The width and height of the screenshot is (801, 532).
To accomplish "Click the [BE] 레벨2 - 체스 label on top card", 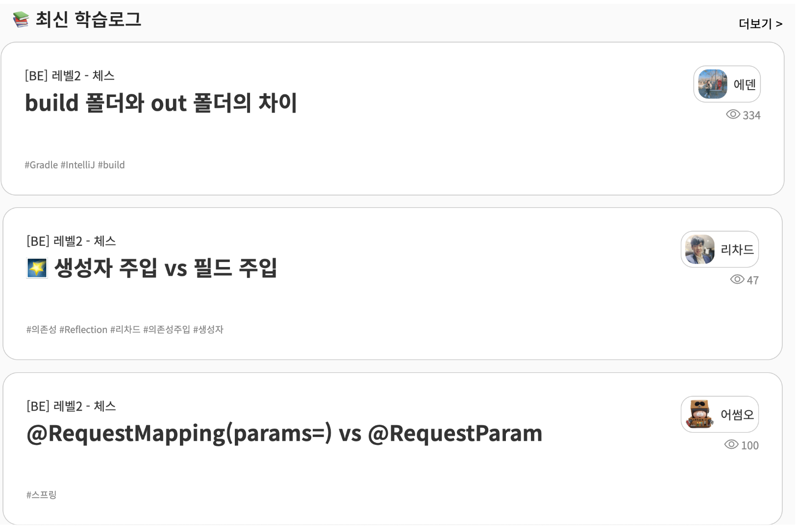I will (x=70, y=75).
